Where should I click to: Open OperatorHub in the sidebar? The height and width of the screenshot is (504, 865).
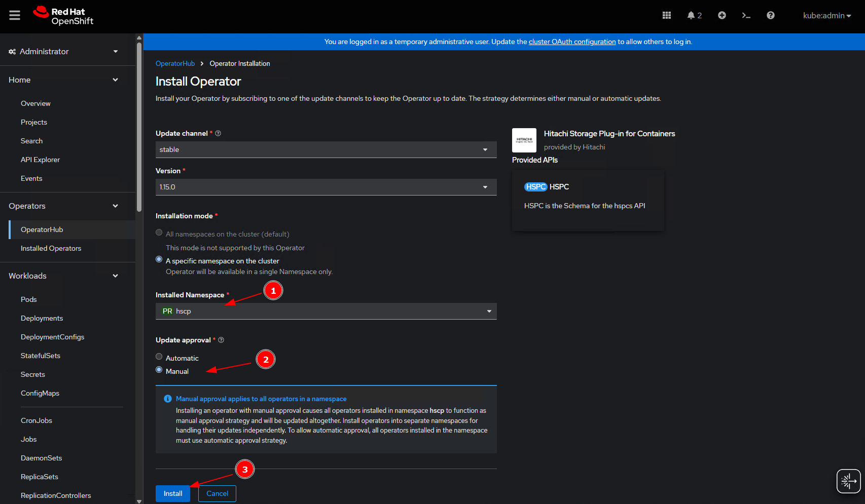(x=42, y=229)
